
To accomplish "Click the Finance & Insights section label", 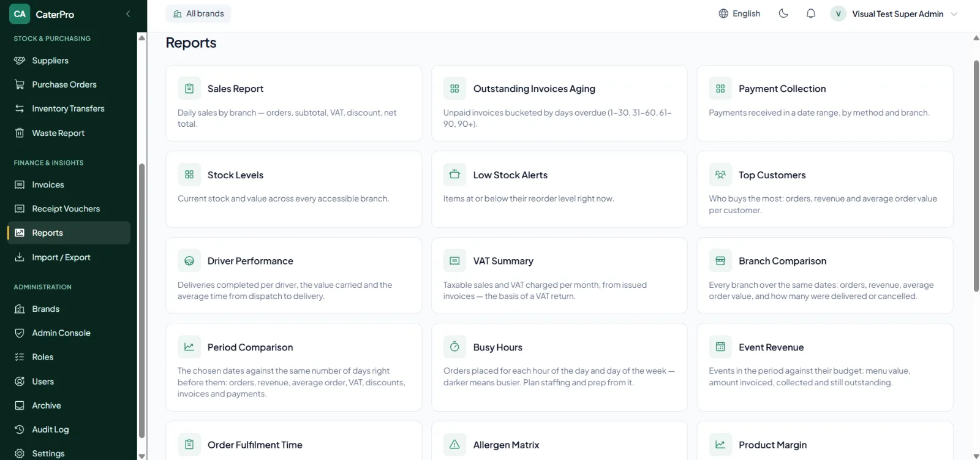I will pos(49,163).
